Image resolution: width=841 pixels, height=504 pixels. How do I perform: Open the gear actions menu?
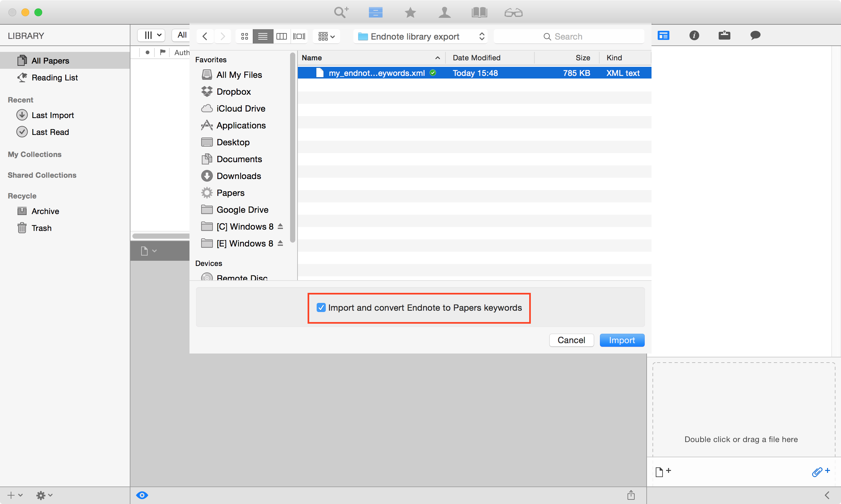44,495
